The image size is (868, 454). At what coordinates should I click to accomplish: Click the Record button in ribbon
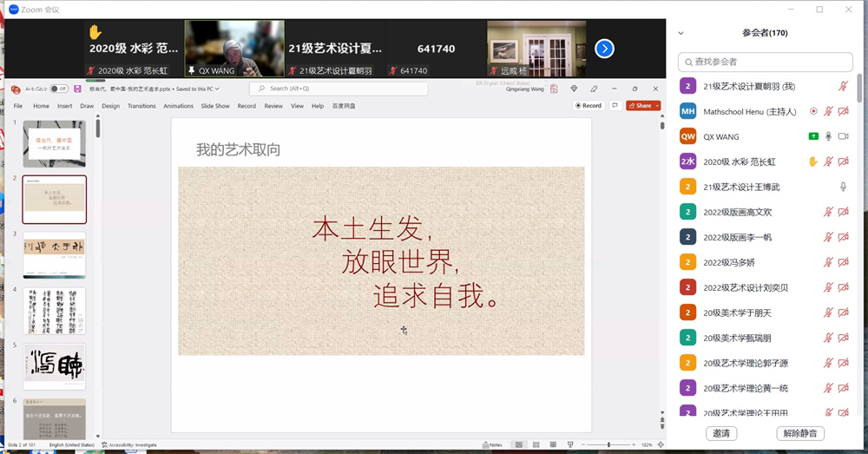coord(589,106)
